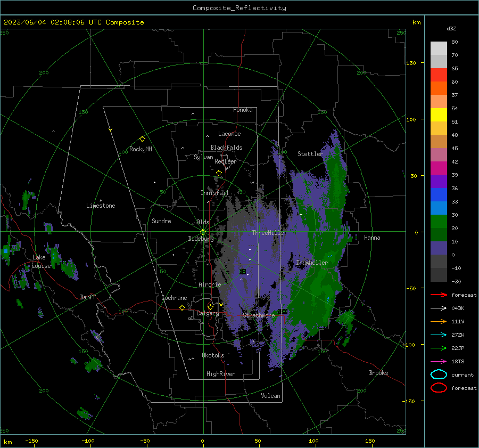
Task: Click the Cochrane label
Action: click(x=174, y=298)
